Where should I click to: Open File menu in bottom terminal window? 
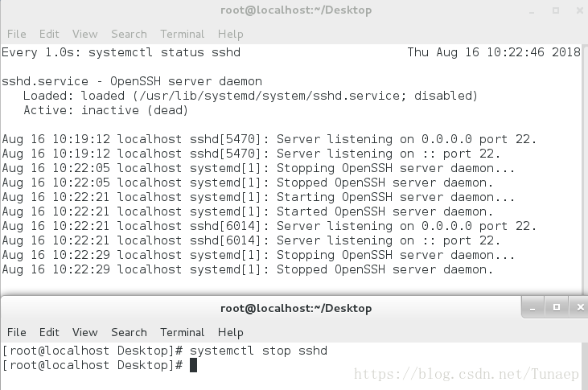click(x=17, y=332)
